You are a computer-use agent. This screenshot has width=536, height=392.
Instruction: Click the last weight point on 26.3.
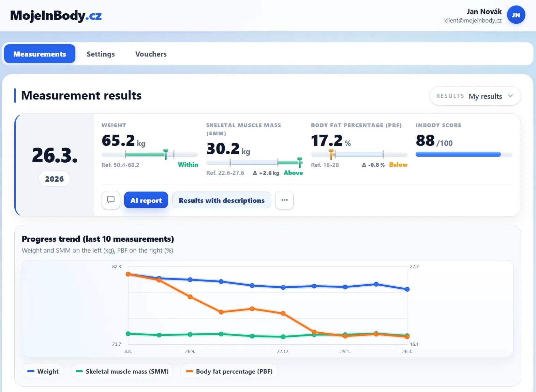pos(407,289)
